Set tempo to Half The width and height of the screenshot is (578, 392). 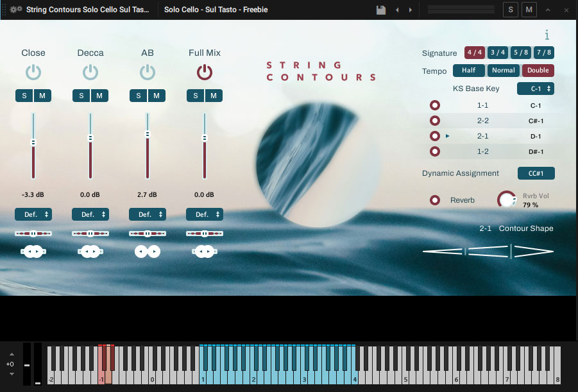coord(469,71)
